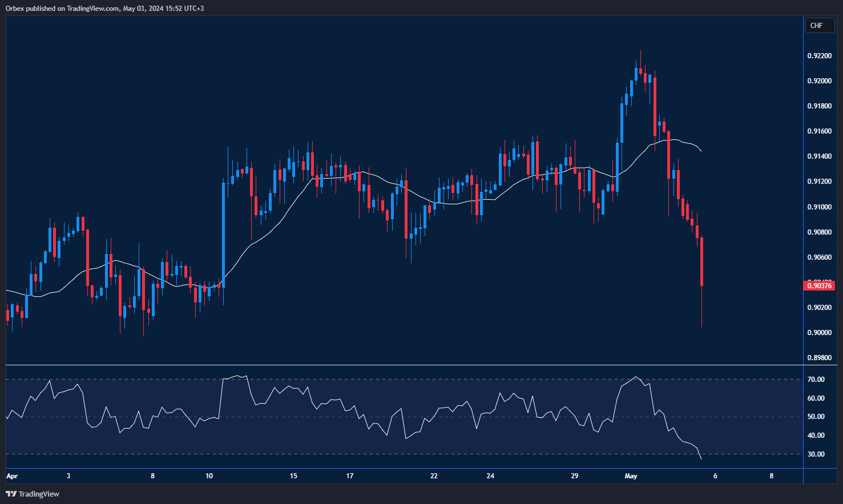Image resolution: width=843 pixels, height=504 pixels.
Task: Click the 0.92200 price axis value
Action: 820,55
